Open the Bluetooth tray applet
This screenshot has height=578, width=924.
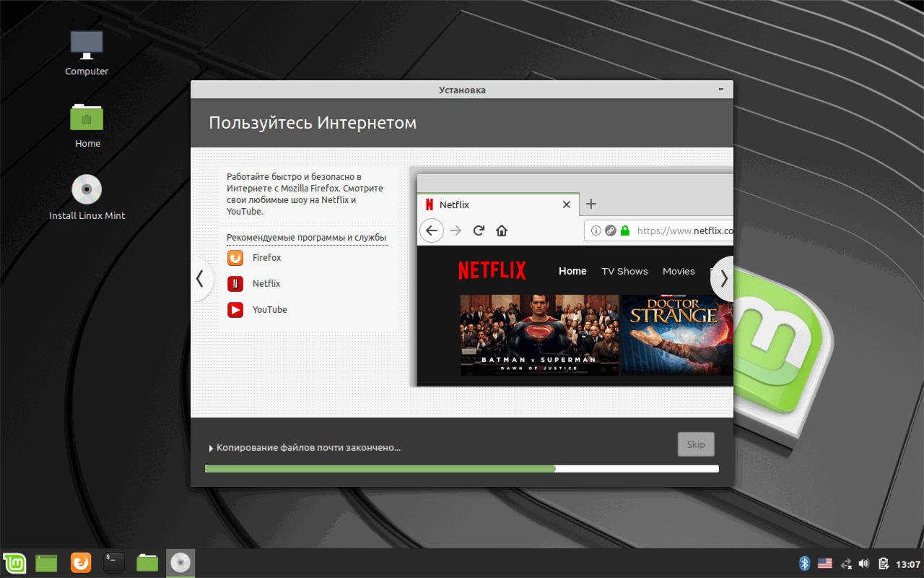click(805, 564)
